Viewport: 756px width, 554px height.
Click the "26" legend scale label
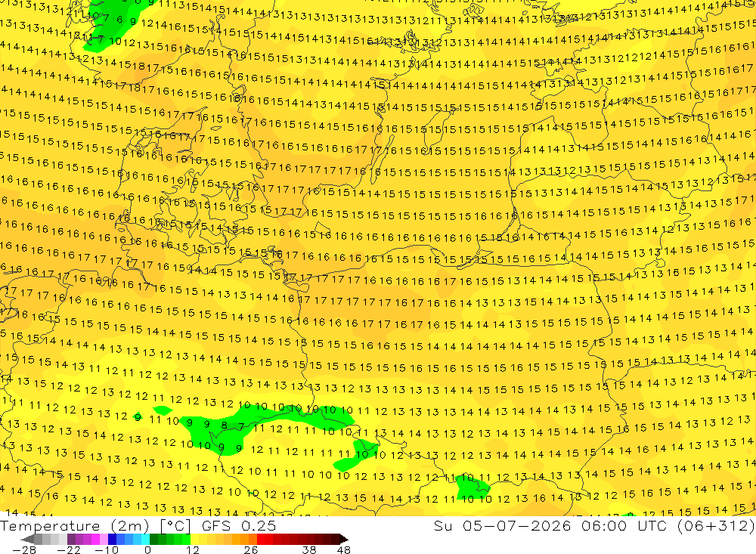point(251,549)
